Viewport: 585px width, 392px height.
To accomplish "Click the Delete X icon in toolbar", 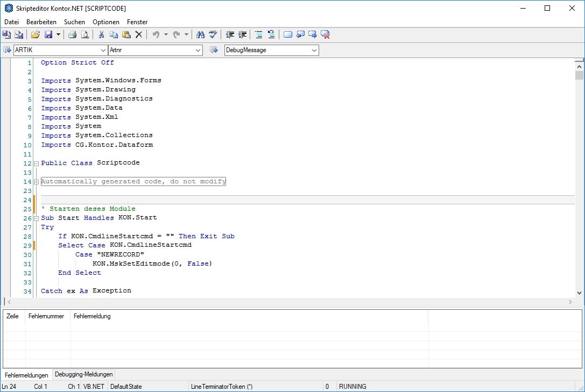I will (139, 35).
